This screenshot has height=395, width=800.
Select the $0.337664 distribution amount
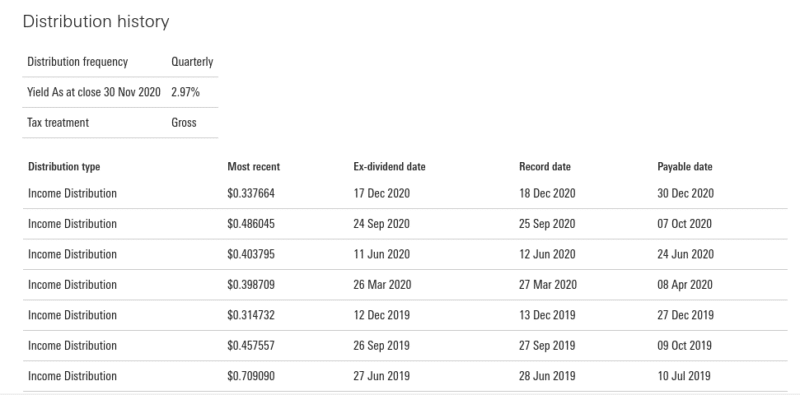pos(251,193)
